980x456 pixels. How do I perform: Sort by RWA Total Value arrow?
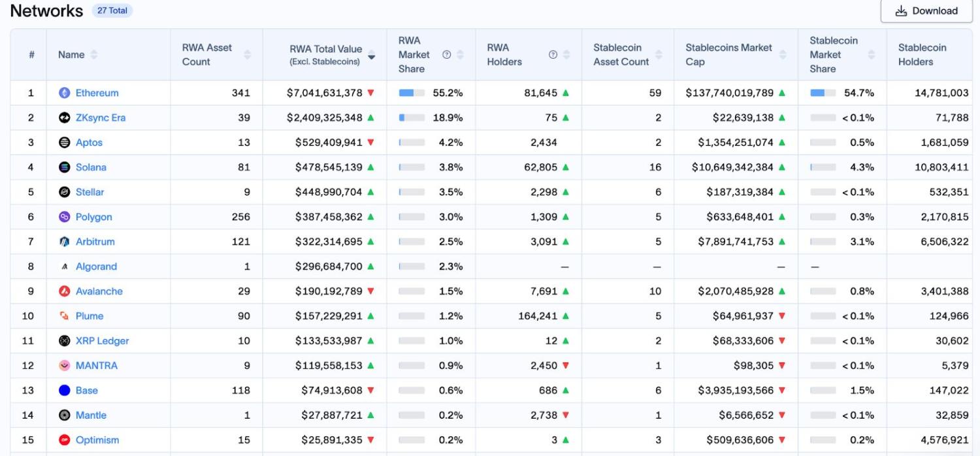point(372,57)
